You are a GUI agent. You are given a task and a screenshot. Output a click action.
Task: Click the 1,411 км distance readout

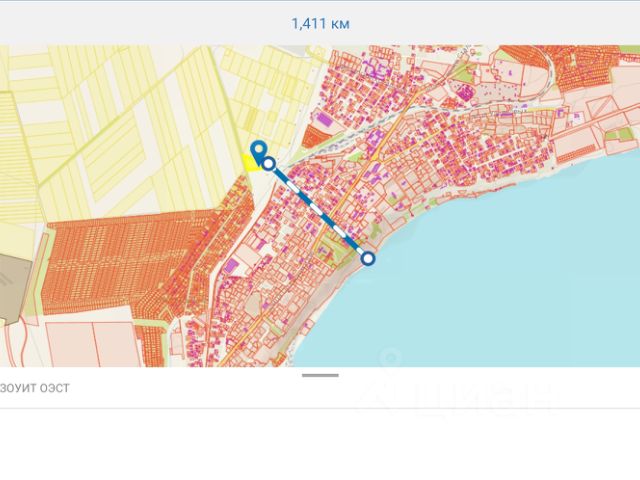320,22
